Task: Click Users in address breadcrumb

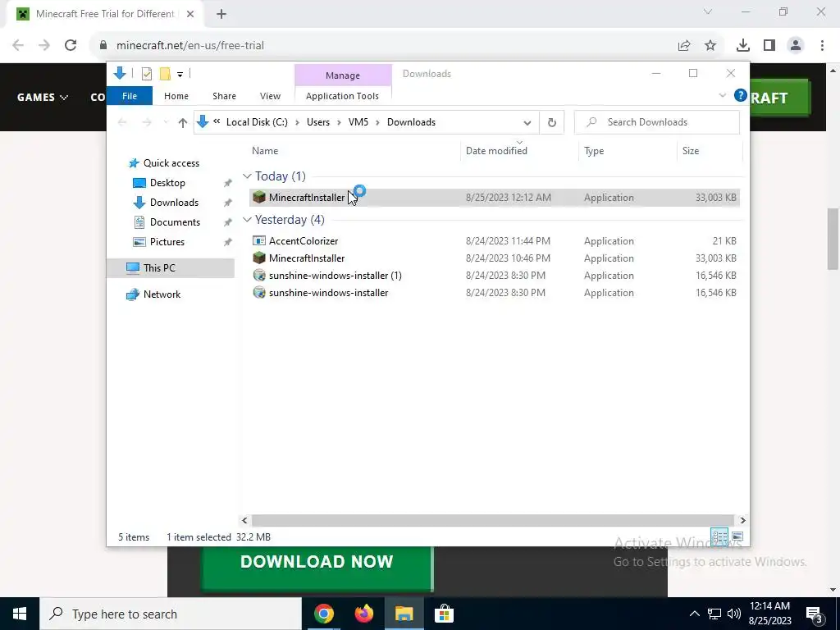Action: (x=318, y=123)
